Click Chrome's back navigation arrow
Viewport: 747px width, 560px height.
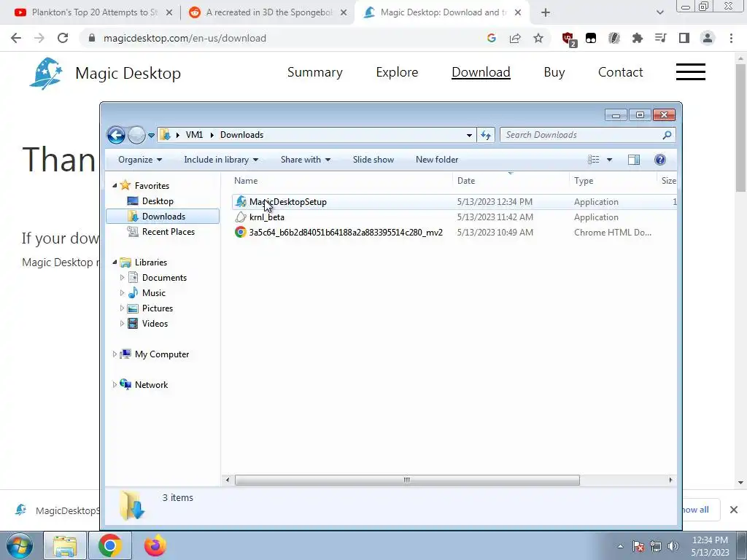pyautogui.click(x=16, y=38)
